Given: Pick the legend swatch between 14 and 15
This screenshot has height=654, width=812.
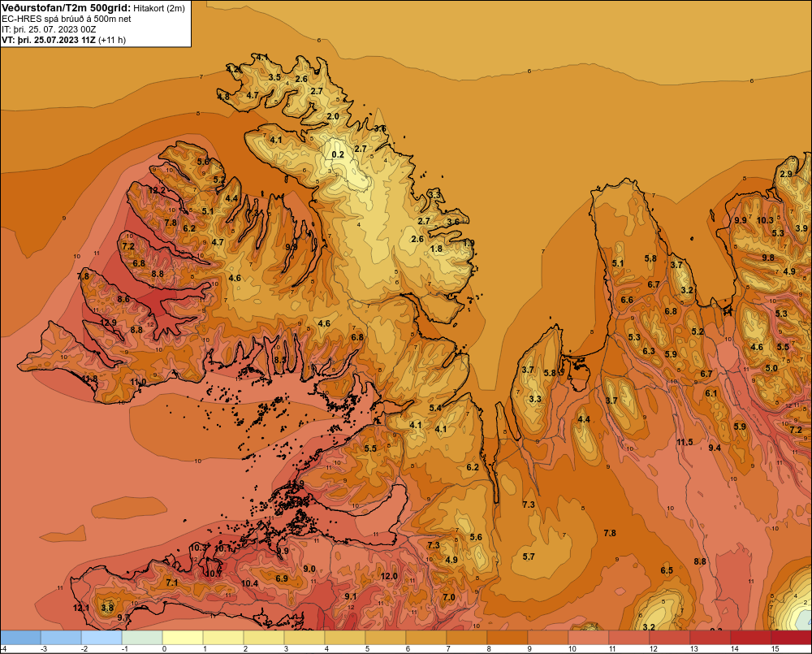Looking at the screenshot, I should [751, 638].
